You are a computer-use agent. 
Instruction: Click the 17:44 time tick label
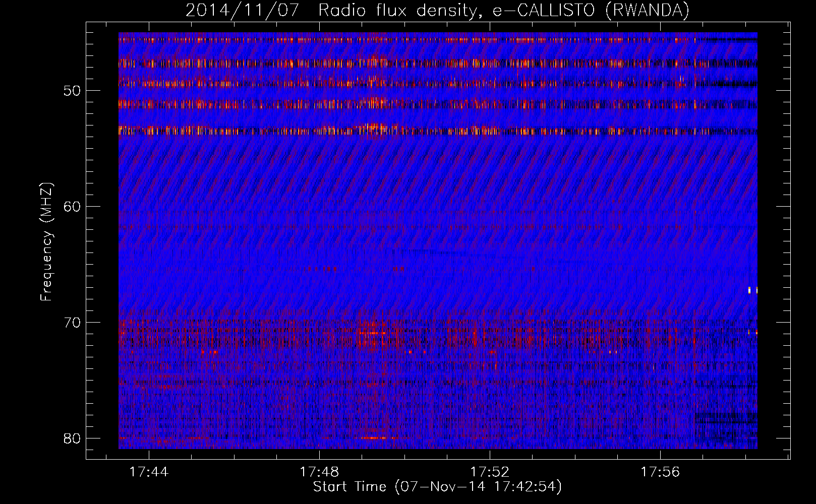click(149, 472)
